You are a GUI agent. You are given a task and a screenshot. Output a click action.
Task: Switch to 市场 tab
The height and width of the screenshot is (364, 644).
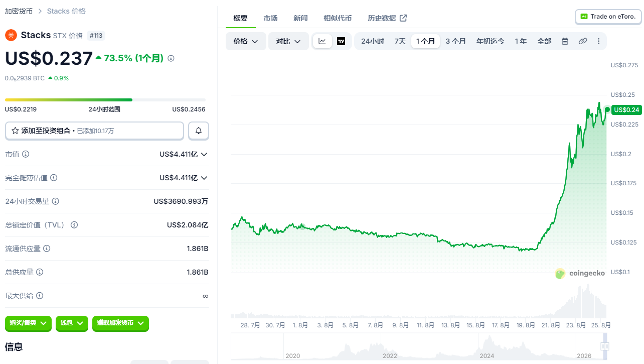[x=271, y=18]
